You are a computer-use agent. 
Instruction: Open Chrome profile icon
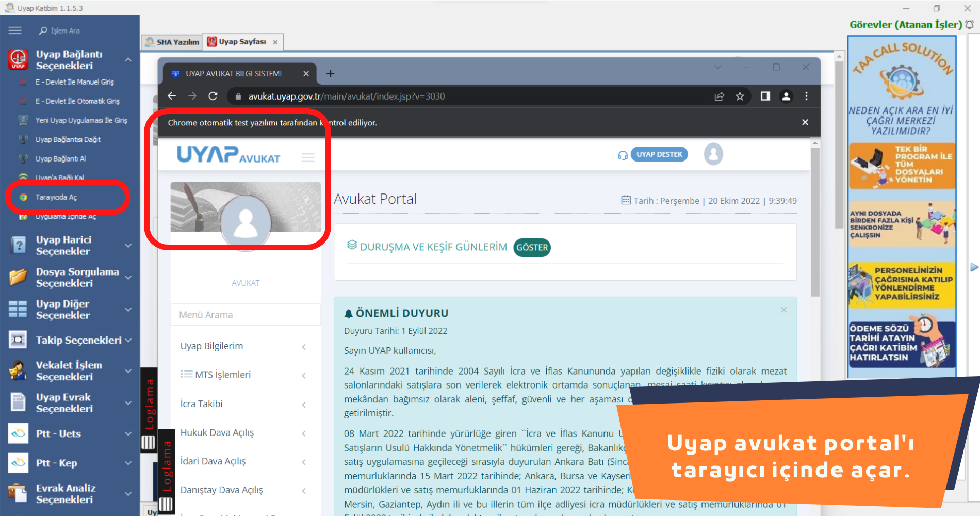click(786, 96)
